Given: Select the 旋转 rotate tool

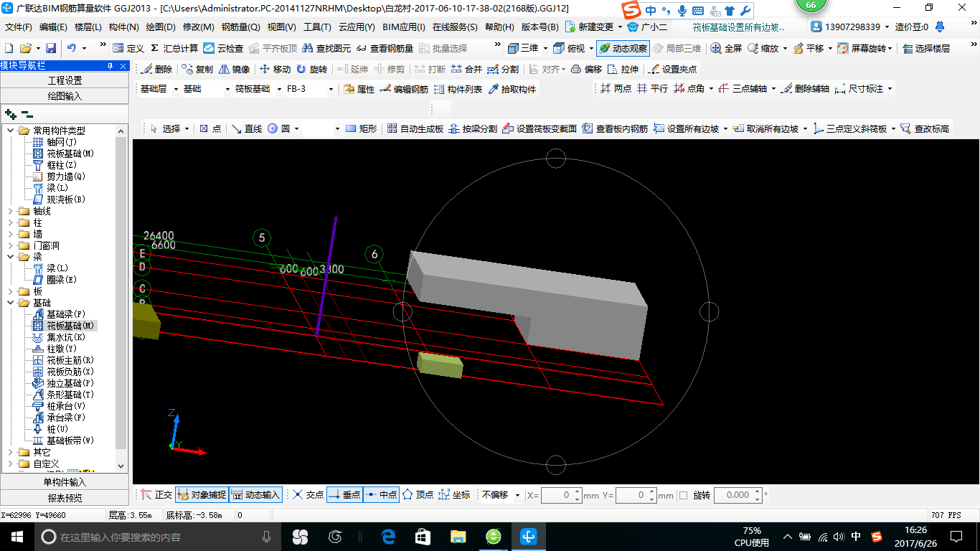Looking at the screenshot, I should click(311, 69).
